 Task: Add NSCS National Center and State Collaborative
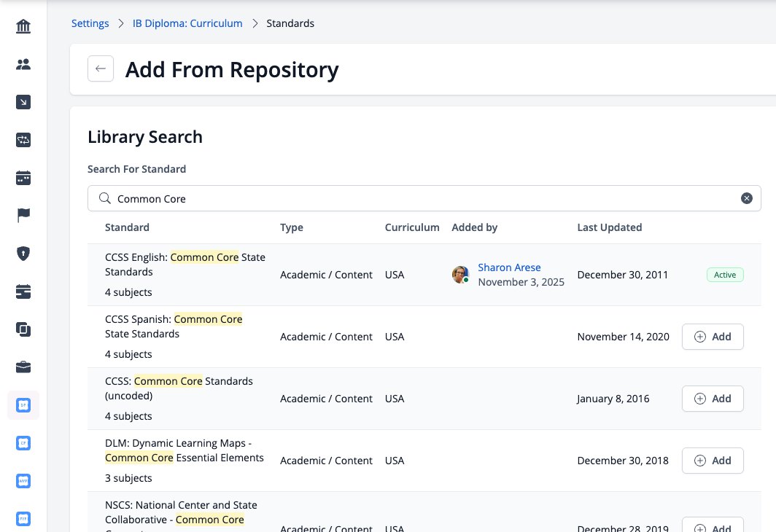click(713, 525)
